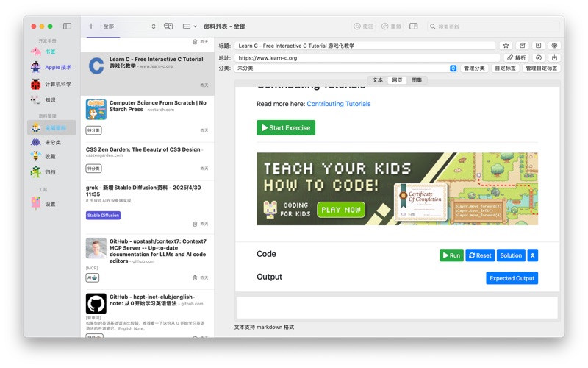The width and height of the screenshot is (588, 368).
Task: Click the download arrow icon beside address
Action: [x=554, y=57]
